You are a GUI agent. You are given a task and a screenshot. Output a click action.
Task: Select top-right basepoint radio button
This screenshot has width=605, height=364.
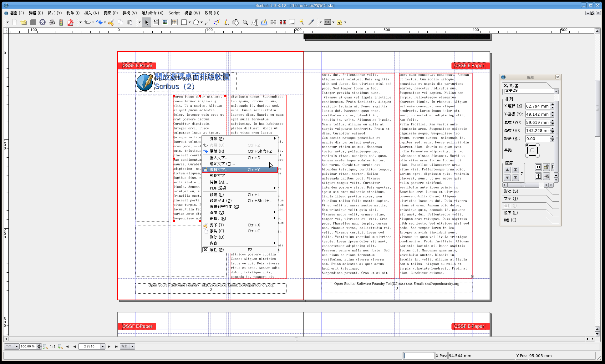pyautogui.click(x=537, y=145)
